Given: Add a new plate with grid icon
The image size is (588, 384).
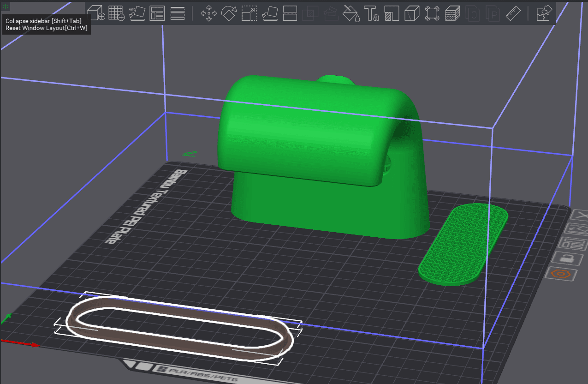Looking at the screenshot, I should (x=116, y=13).
